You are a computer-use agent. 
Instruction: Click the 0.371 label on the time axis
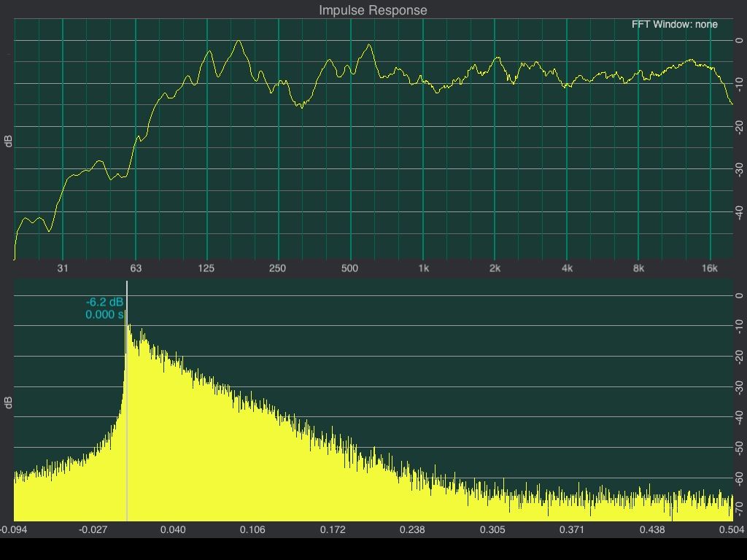pos(572,529)
